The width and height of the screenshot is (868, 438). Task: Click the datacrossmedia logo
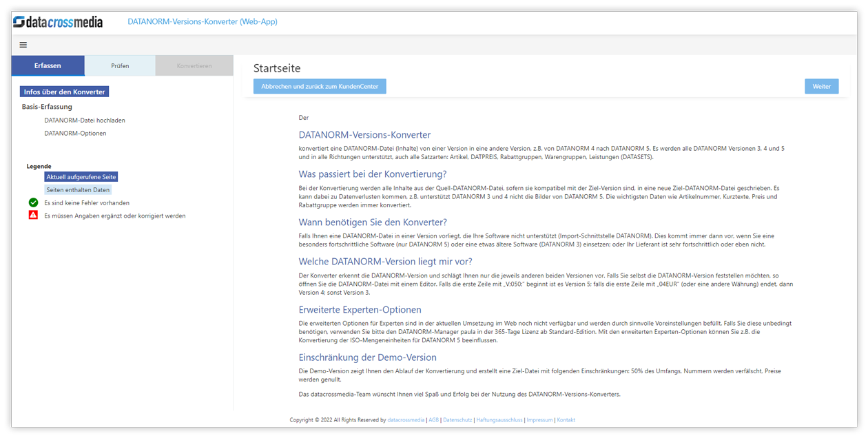tap(58, 22)
